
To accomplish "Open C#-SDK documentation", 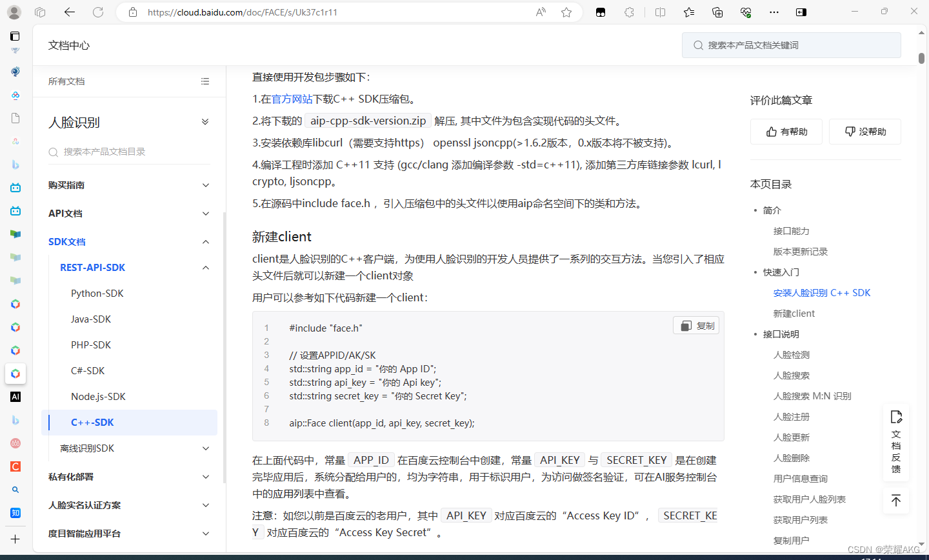I will pyautogui.click(x=88, y=371).
